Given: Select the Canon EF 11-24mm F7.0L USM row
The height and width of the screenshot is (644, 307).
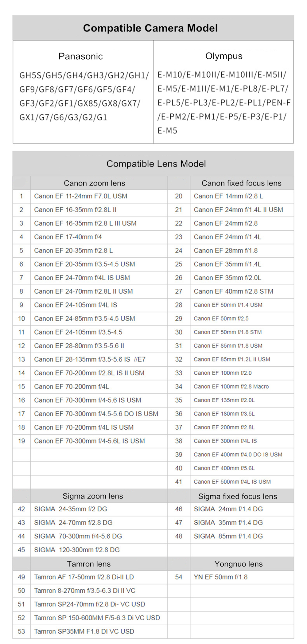Looking at the screenshot, I should [80, 196].
